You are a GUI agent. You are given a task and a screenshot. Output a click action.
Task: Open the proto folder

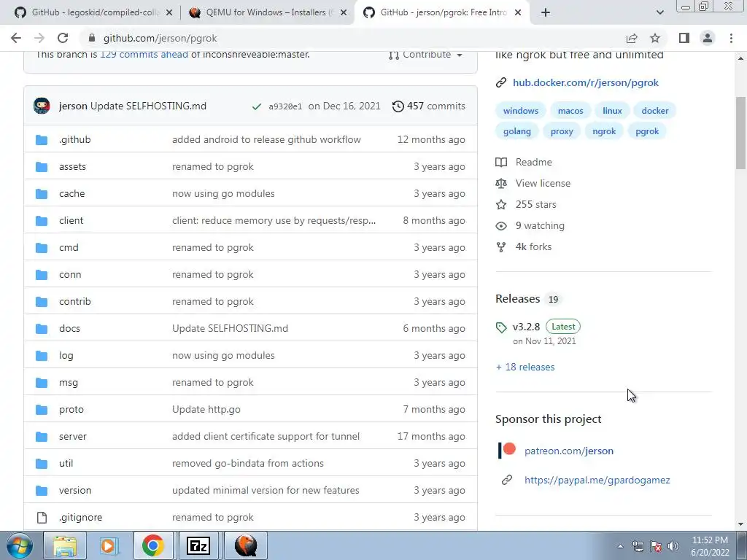(71, 410)
